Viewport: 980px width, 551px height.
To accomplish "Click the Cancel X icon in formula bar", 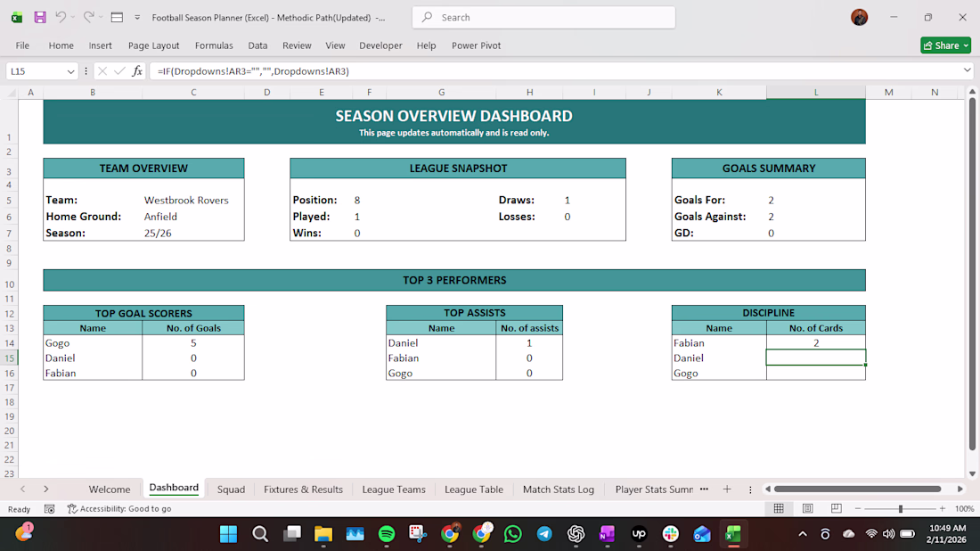I will [x=102, y=71].
